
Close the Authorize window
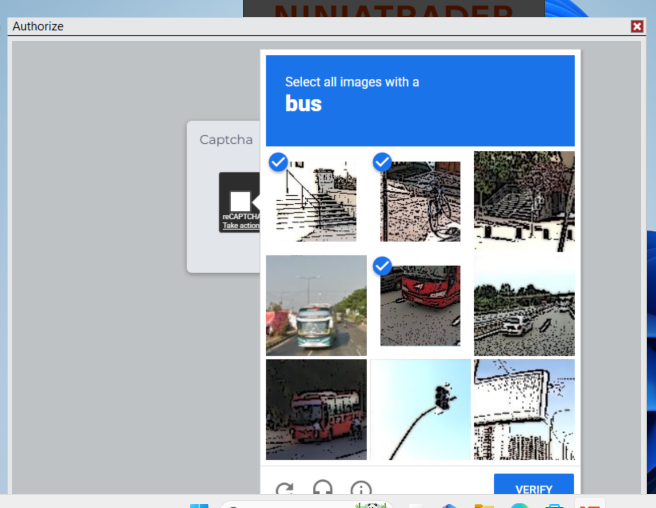pyautogui.click(x=637, y=26)
